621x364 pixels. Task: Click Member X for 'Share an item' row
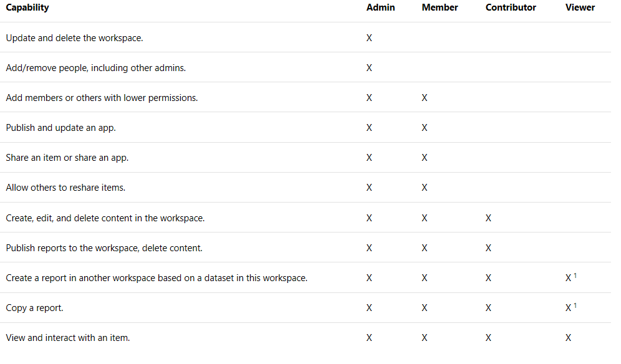(x=425, y=158)
